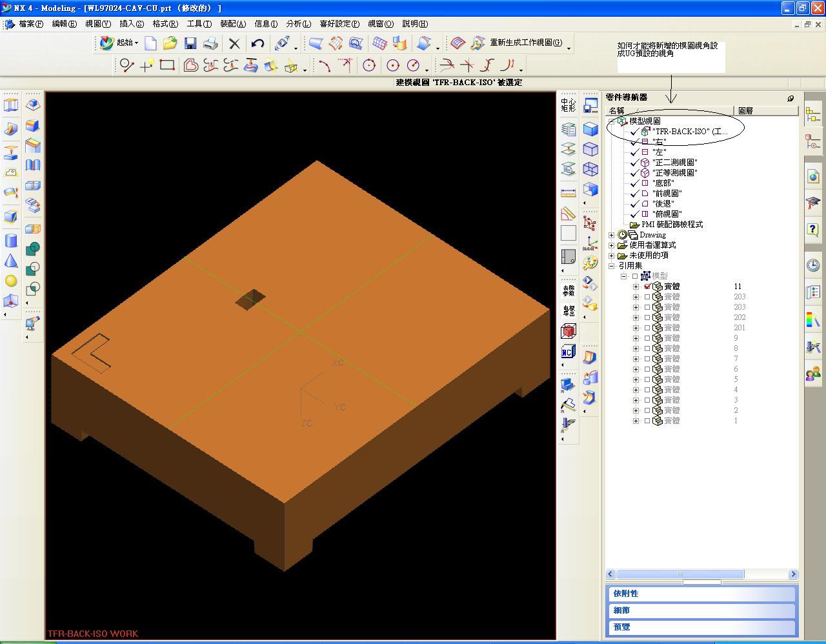This screenshot has height=644, width=826.
Task: Click the 預覽 panel header
Action: [x=702, y=627]
